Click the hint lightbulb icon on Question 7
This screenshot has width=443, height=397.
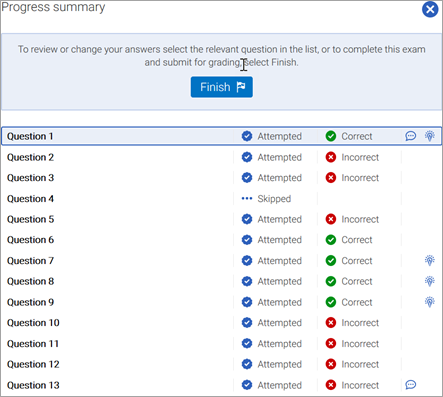[430, 260]
